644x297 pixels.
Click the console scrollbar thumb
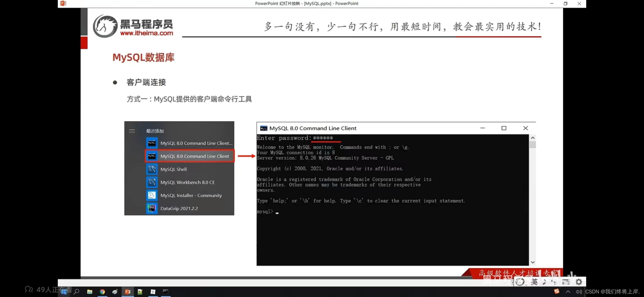[x=533, y=145]
